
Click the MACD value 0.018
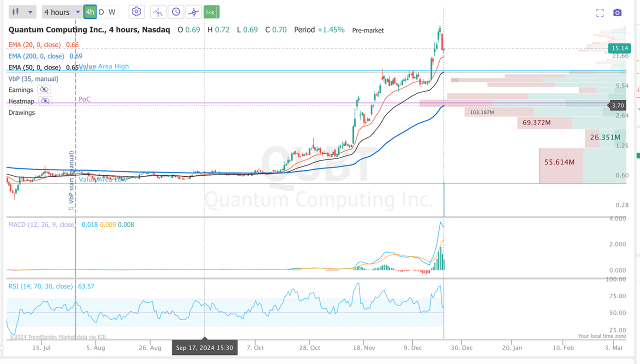(89, 224)
